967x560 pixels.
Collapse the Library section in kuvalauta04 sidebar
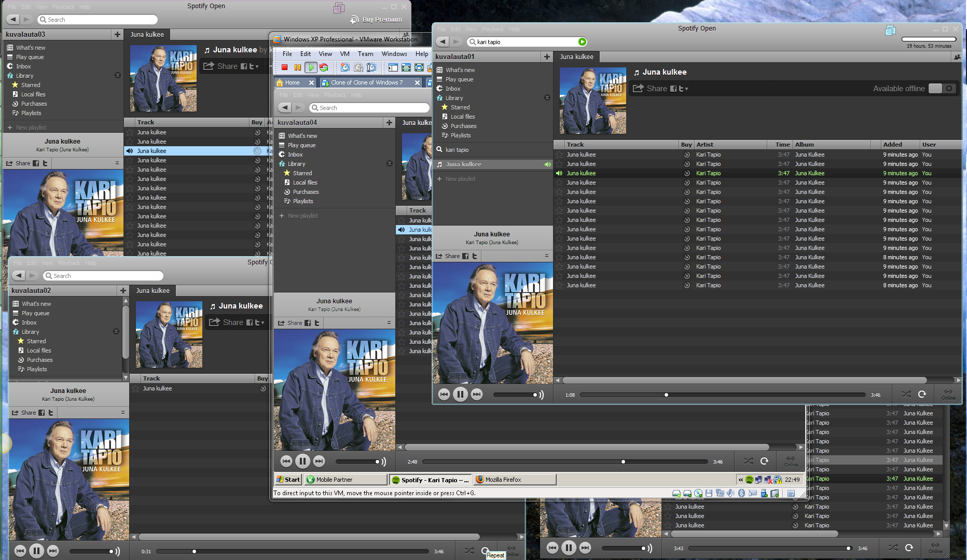pyautogui.click(x=389, y=164)
